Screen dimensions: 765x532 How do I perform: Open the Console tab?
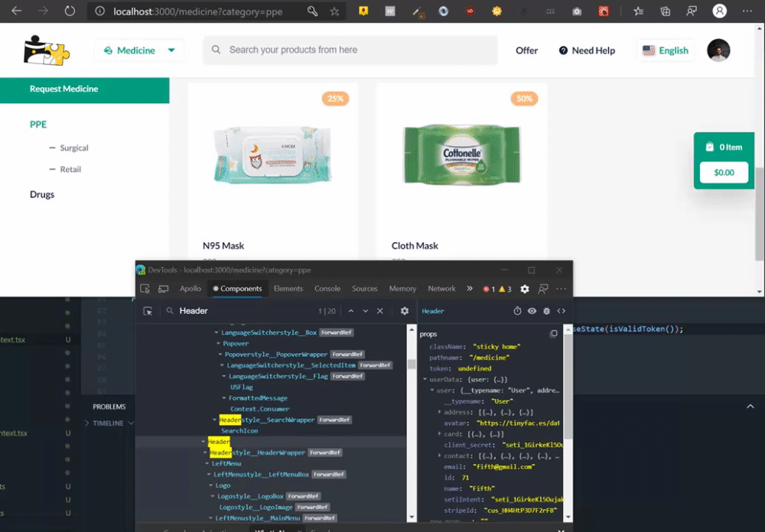pos(327,289)
